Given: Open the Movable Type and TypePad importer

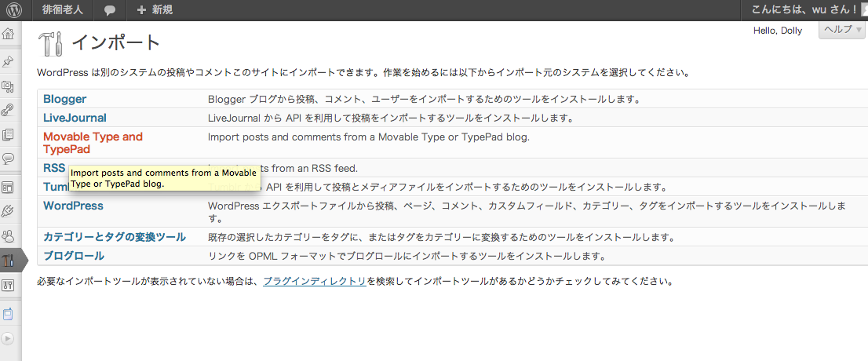Looking at the screenshot, I should (x=93, y=143).
